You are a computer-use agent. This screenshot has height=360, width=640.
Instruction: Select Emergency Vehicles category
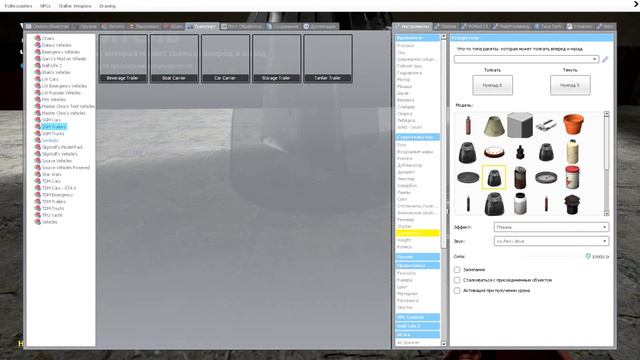(60, 52)
